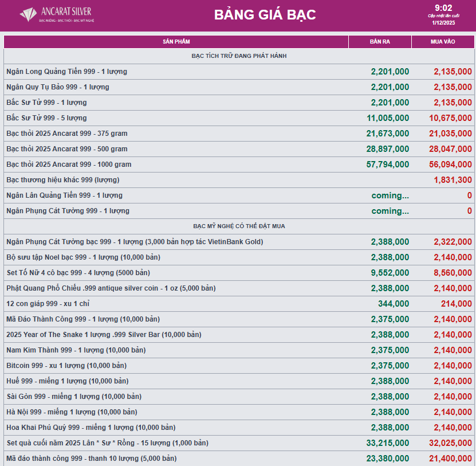Sort by the BÁN RA column header

pyautogui.click(x=380, y=41)
